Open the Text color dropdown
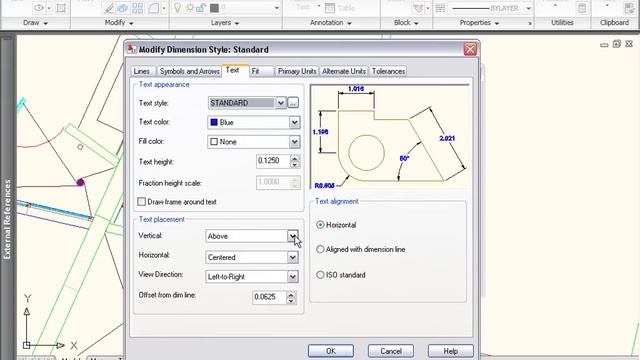The height and width of the screenshot is (360, 640). pyautogui.click(x=294, y=122)
